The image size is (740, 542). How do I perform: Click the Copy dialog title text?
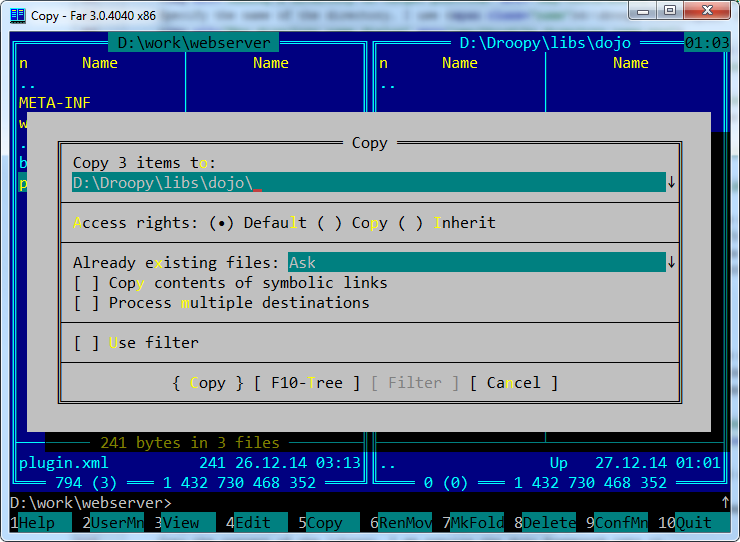click(x=370, y=143)
